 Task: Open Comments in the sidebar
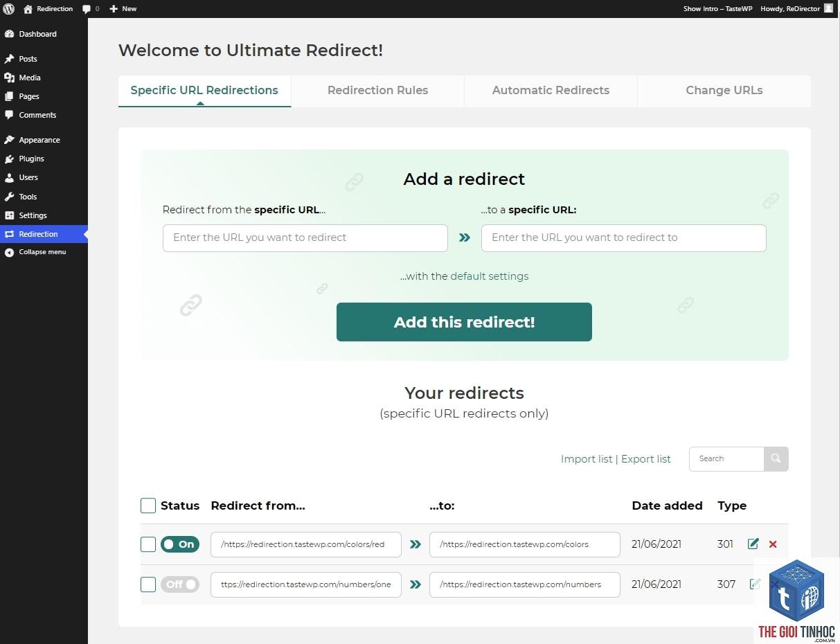tap(44, 115)
